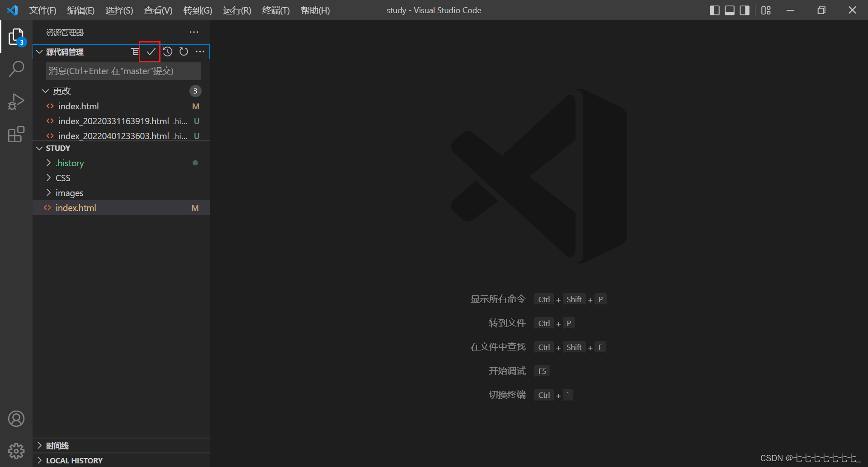Select index.html in the changes list
This screenshot has height=467, width=868.
pos(121,106)
